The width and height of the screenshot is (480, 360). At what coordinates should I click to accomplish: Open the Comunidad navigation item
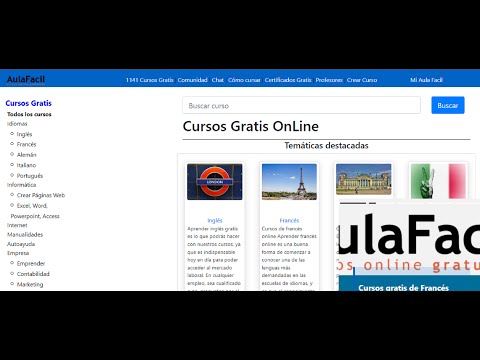[192, 80]
